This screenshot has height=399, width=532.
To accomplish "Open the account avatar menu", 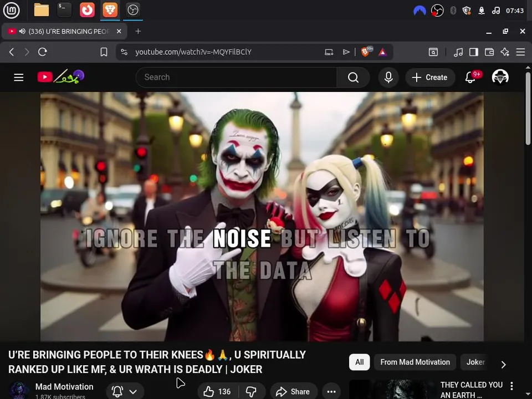I will tap(500, 77).
